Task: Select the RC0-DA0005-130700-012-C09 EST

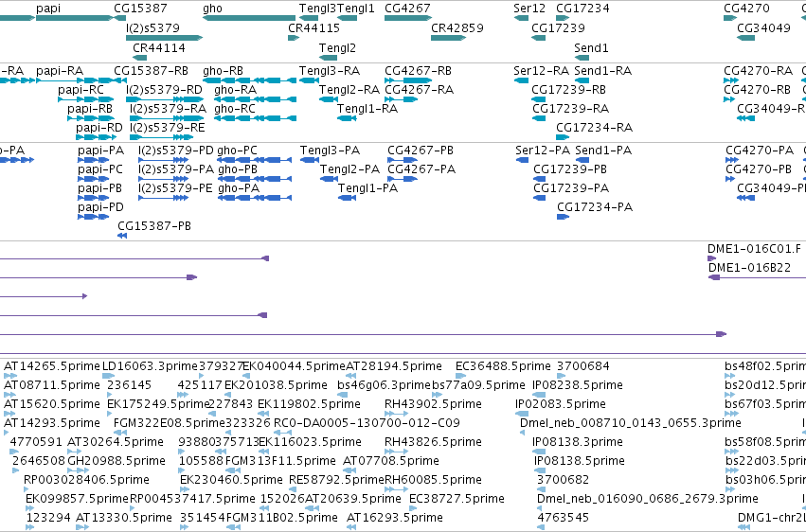Action: [283, 433]
